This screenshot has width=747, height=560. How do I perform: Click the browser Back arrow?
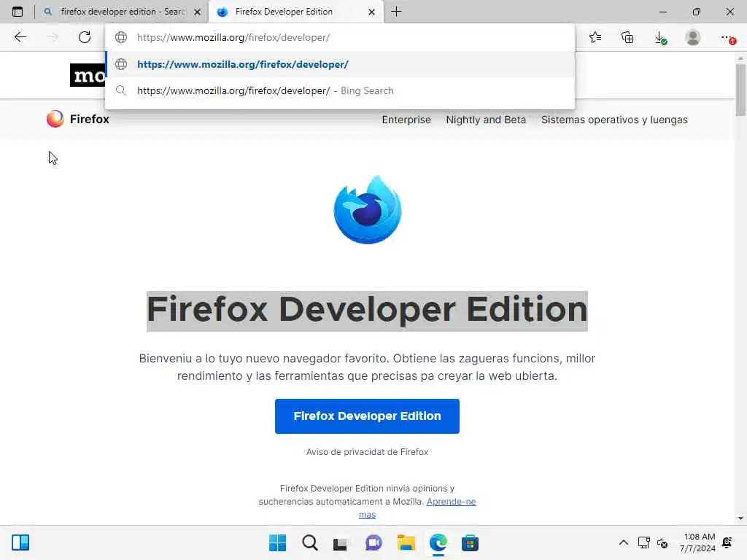(x=20, y=37)
